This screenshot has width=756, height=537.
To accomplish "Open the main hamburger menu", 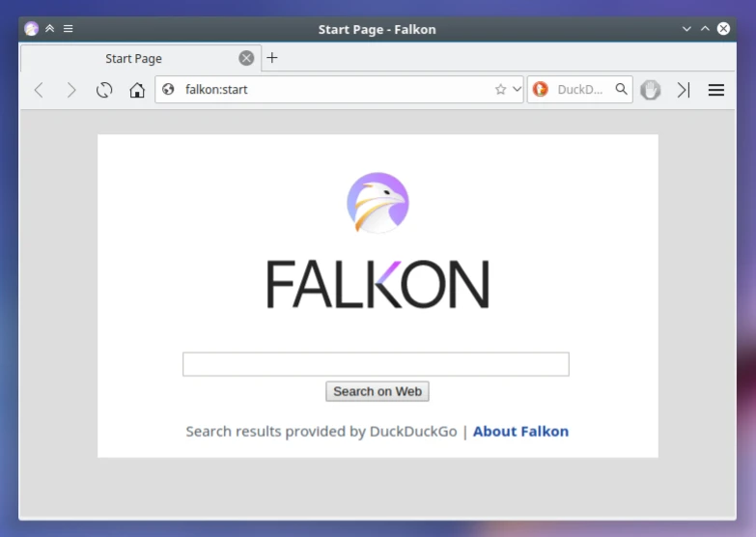I will 716,90.
